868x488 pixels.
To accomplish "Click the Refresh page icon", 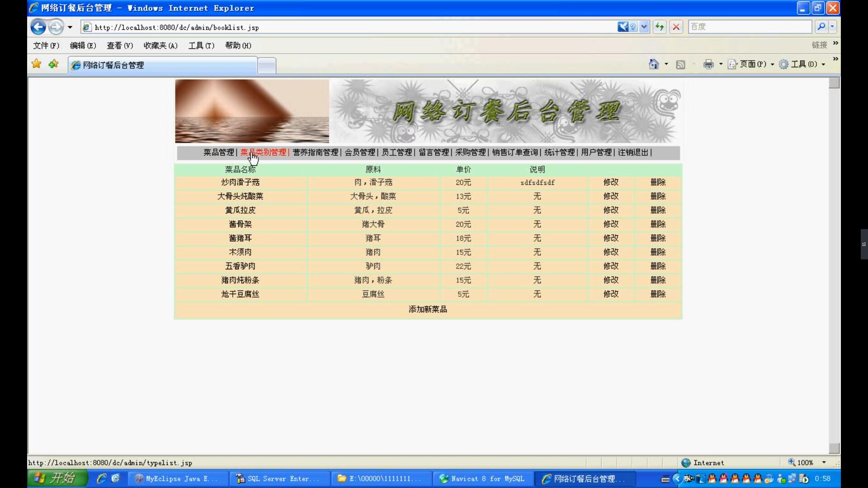I will pos(660,27).
